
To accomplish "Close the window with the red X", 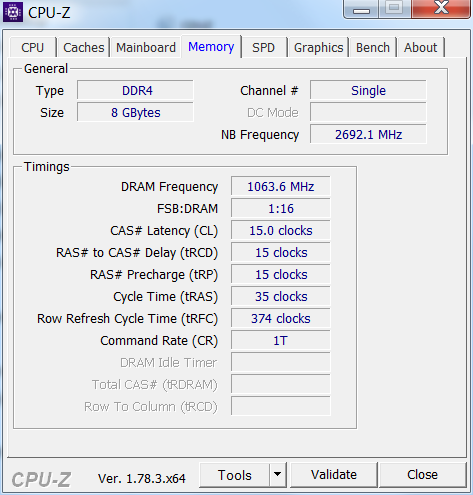I will tap(441, 9).
